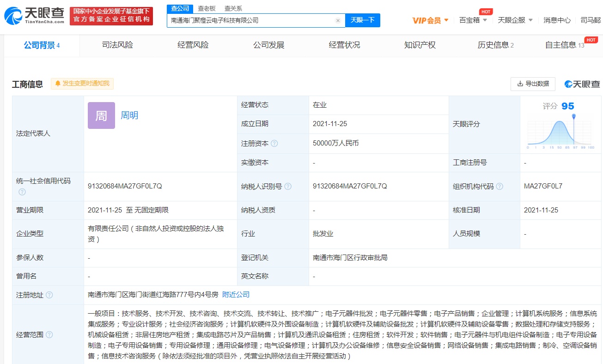Switch to the 经营风险 tab
The width and height of the screenshot is (603, 364).
[x=193, y=45]
